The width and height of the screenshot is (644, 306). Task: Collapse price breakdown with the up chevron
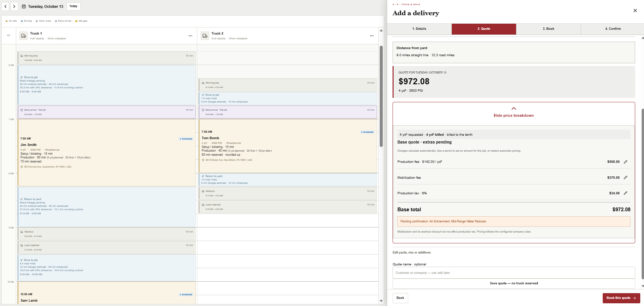pyautogui.click(x=514, y=109)
